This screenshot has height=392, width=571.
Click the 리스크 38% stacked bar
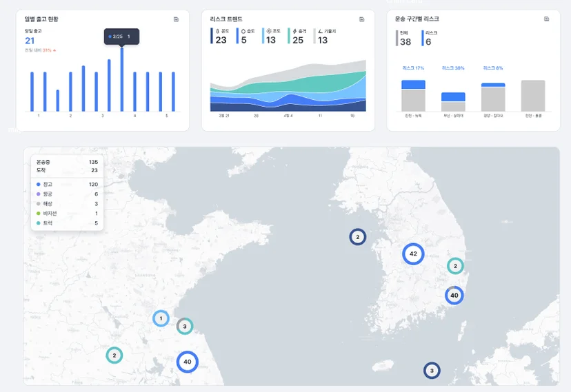tap(453, 102)
